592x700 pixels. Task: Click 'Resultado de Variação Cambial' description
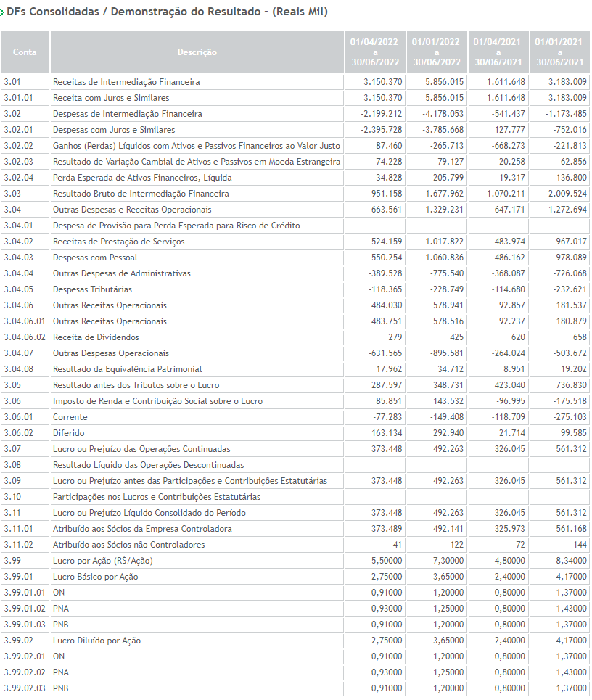197,162
